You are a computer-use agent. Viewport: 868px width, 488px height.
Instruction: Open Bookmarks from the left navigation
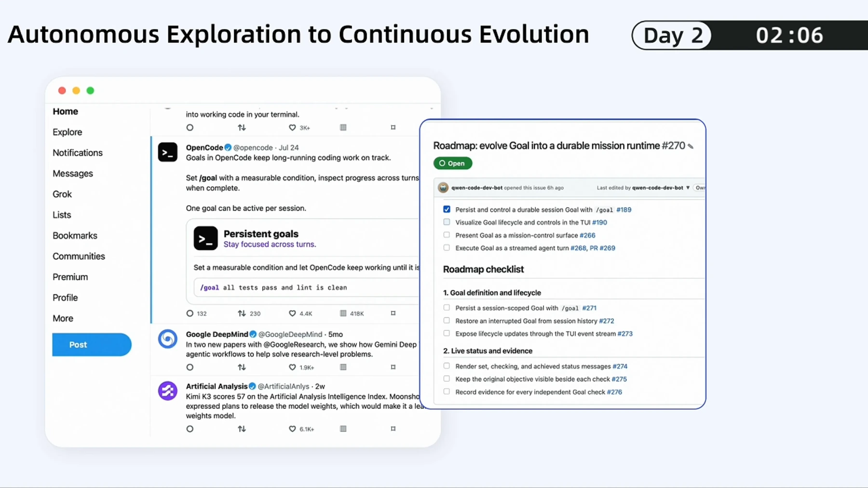click(75, 236)
